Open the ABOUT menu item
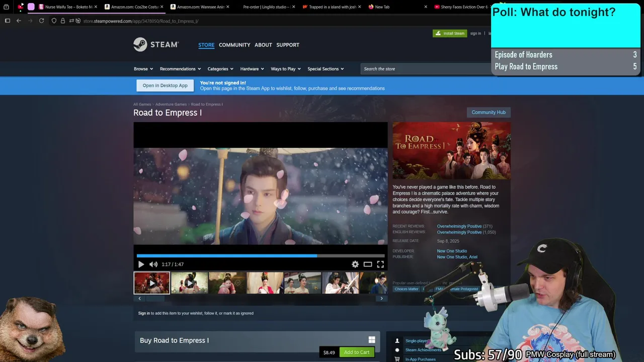The height and width of the screenshot is (362, 644). (x=263, y=45)
